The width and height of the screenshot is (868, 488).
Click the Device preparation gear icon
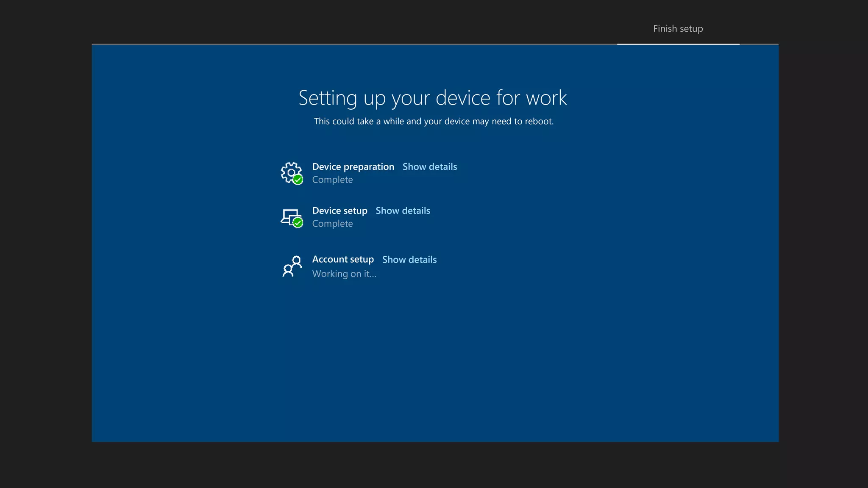[292, 173]
